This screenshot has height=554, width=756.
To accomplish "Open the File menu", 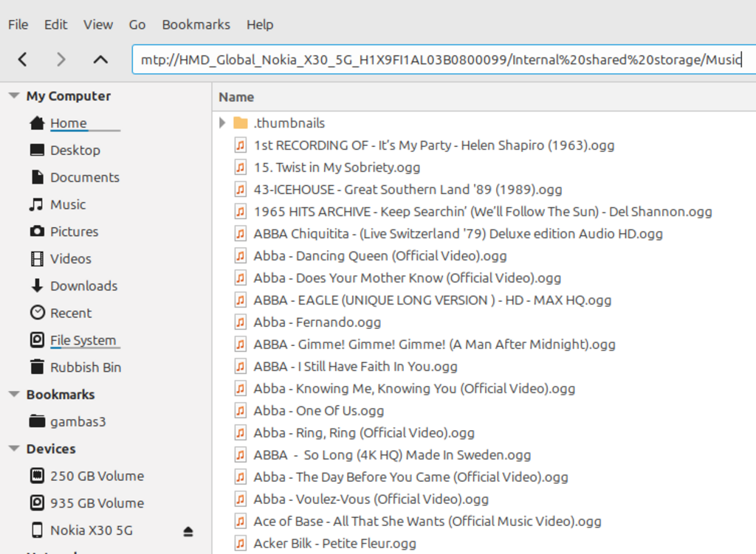I will click(x=18, y=24).
